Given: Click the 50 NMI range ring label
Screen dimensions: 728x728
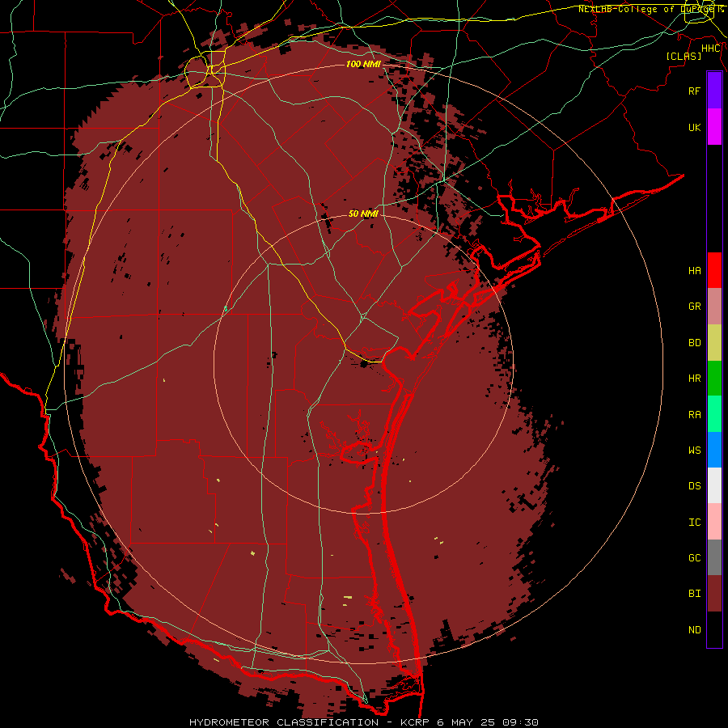Looking at the screenshot, I should (363, 214).
